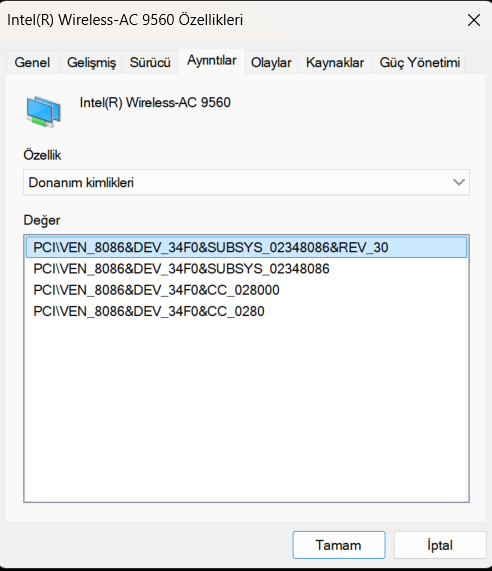The width and height of the screenshot is (492, 571).
Task: Select the ID ending with CC_0280
Action: click(x=246, y=311)
